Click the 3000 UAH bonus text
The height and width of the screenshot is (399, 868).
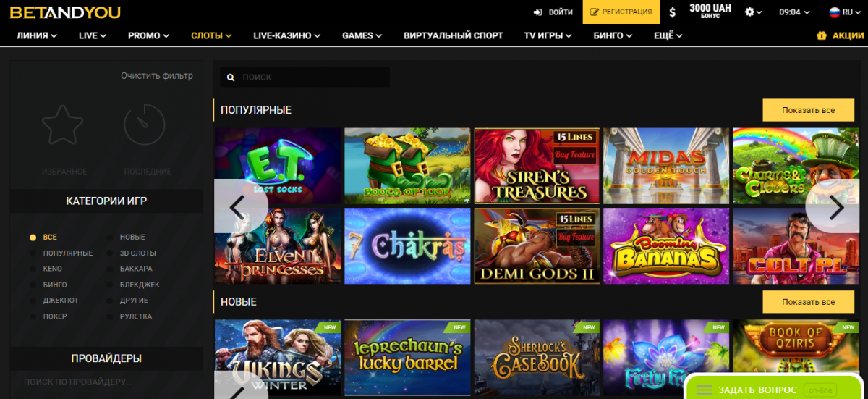pyautogui.click(x=710, y=10)
